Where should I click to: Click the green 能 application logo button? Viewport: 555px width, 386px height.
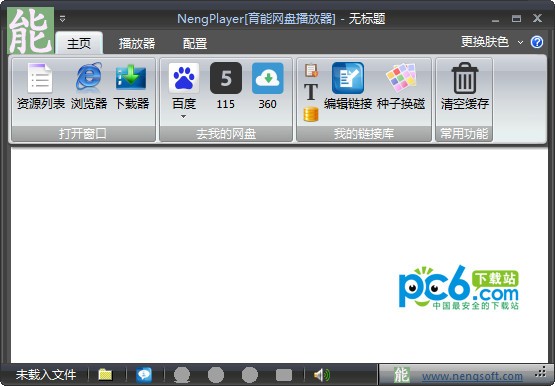click(31, 31)
